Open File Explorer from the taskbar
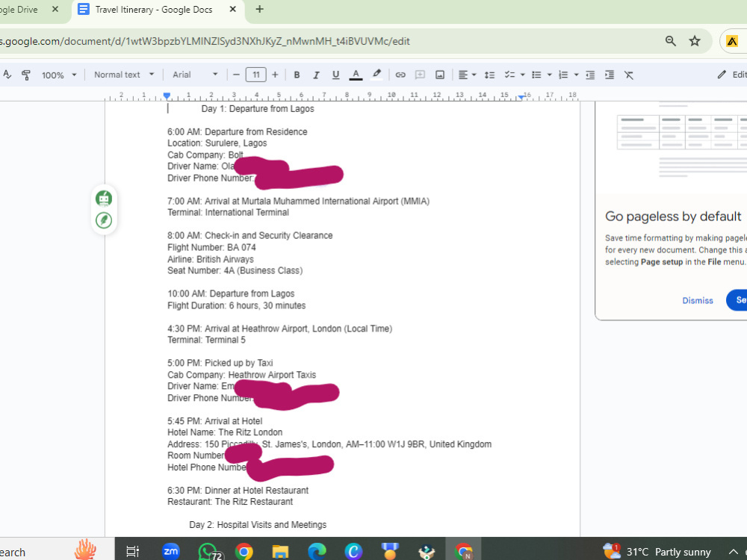This screenshot has width=747, height=560. tap(280, 552)
